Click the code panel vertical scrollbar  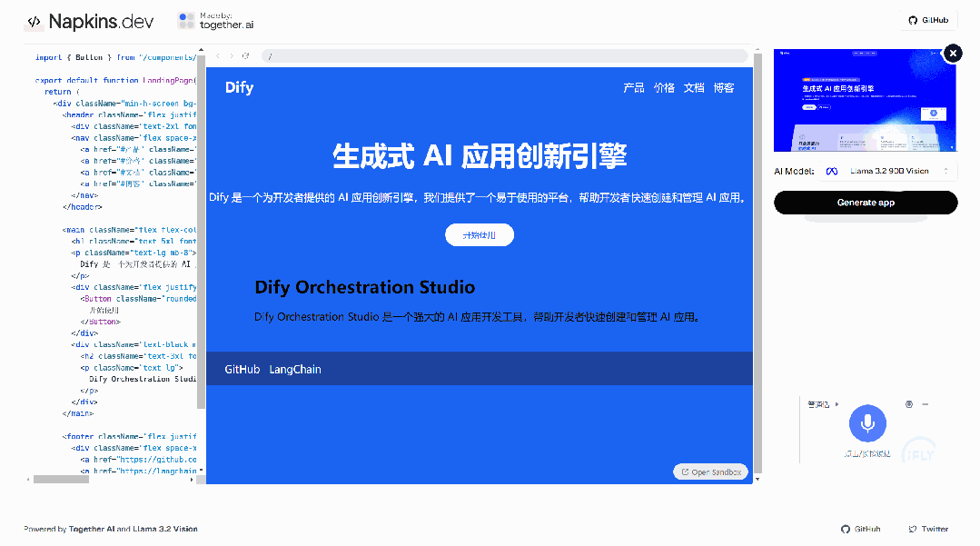pyautogui.click(x=202, y=232)
